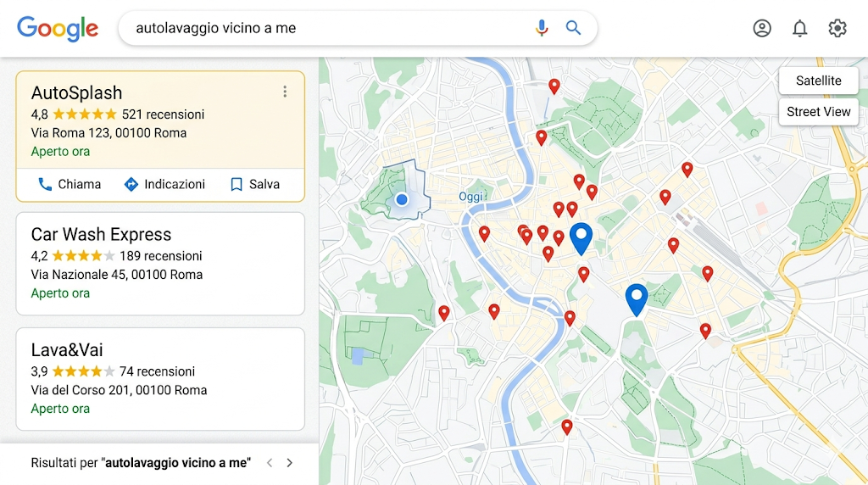Click address Via Nazionale 45, 00100 Roma

[x=117, y=275]
